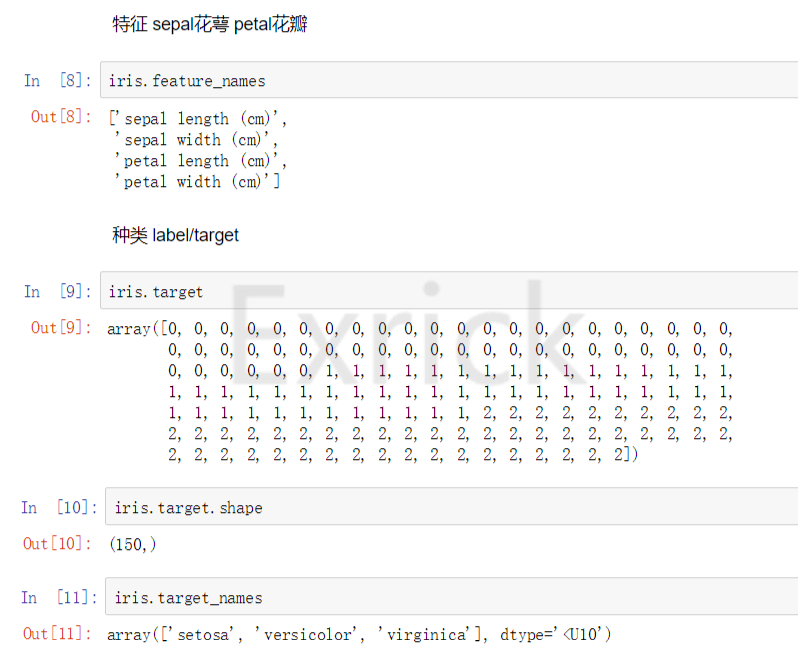Click the 特征 sepal花萼 petal花瓣 markdown cell
This screenshot has height=662, width=798.
pyautogui.click(x=210, y=24)
